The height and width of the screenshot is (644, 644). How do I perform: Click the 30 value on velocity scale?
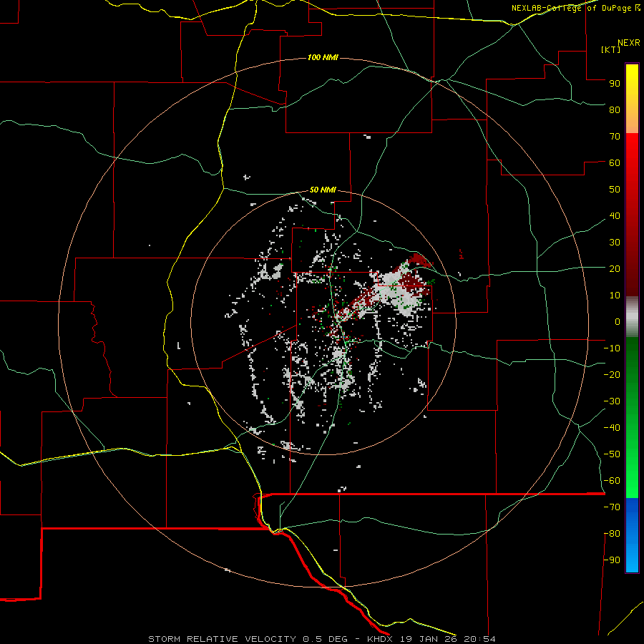(615, 243)
